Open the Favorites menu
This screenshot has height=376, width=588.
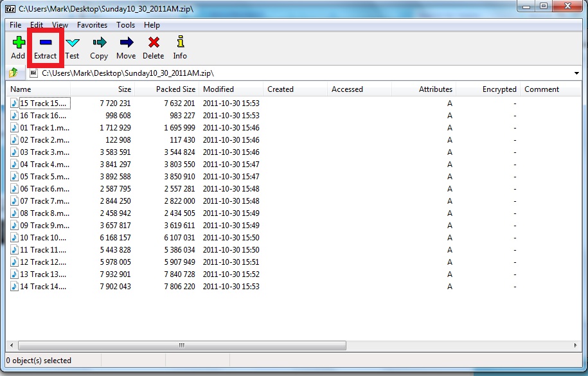click(92, 25)
